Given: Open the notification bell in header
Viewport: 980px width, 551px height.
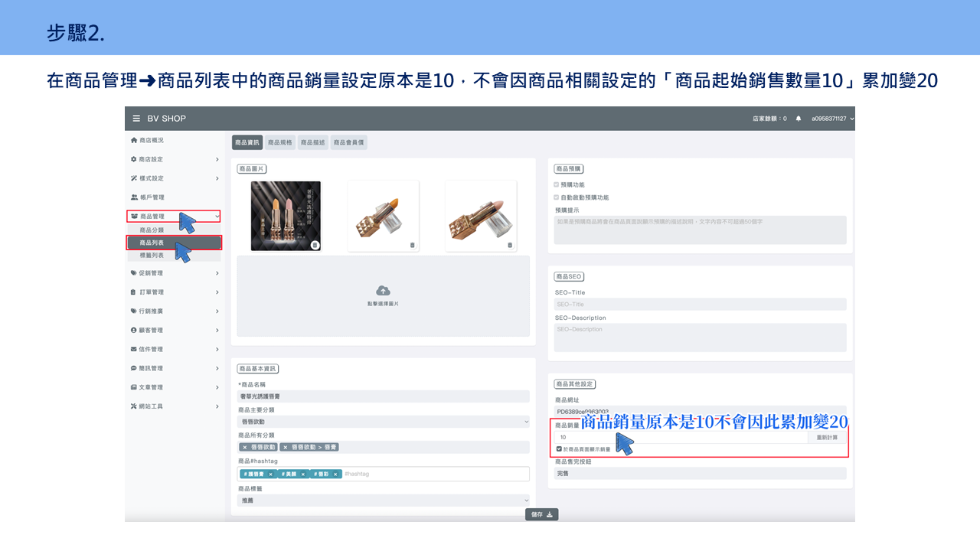Looking at the screenshot, I should (799, 119).
